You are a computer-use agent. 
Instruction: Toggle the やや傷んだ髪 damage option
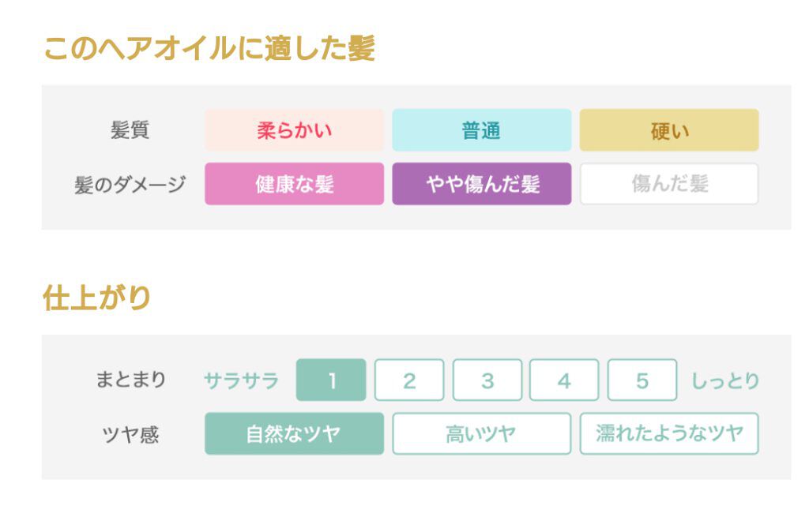point(481,184)
